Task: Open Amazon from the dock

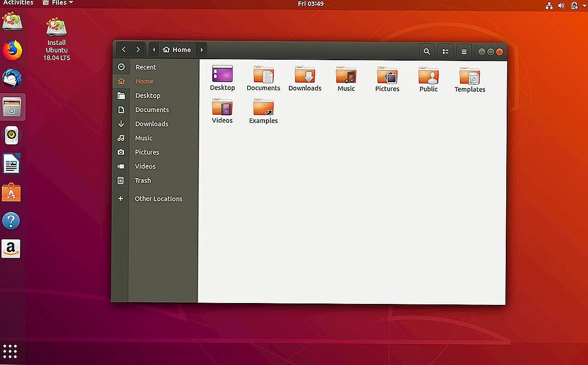Action: click(11, 249)
